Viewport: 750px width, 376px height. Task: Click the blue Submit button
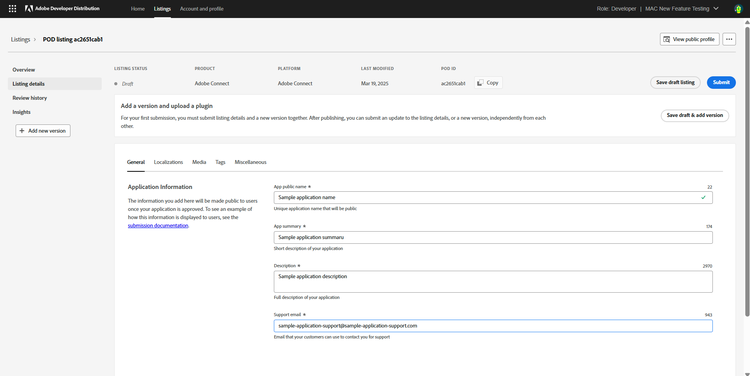pos(721,82)
